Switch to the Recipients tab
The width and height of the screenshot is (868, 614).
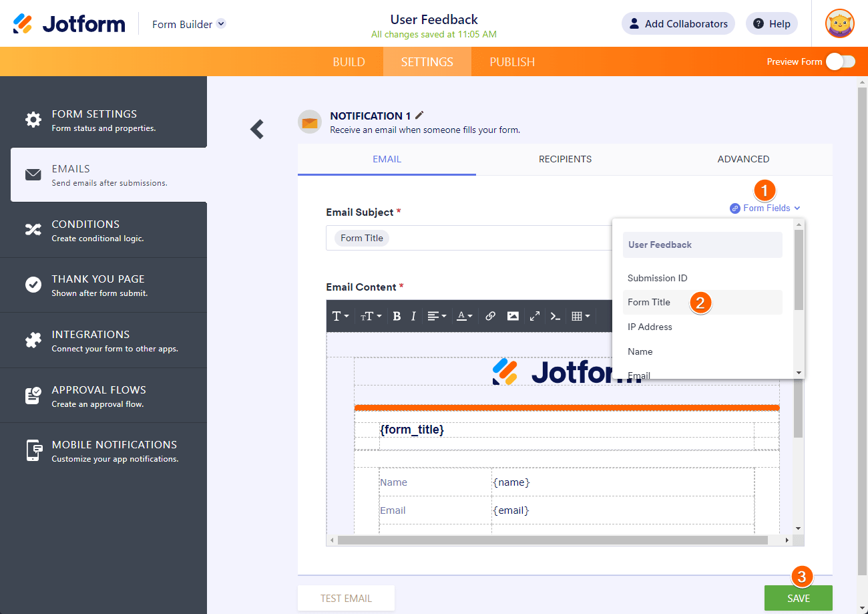[x=565, y=159]
